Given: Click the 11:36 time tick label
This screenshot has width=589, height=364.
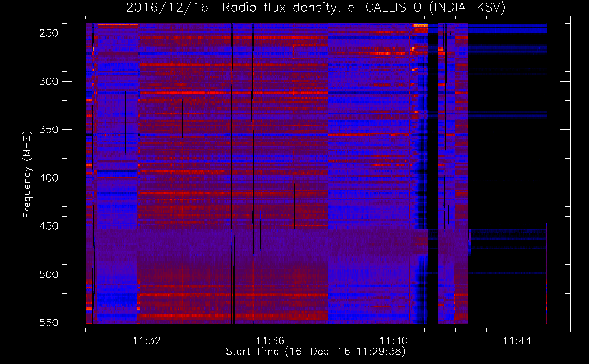Looking at the screenshot, I should click(x=270, y=341).
